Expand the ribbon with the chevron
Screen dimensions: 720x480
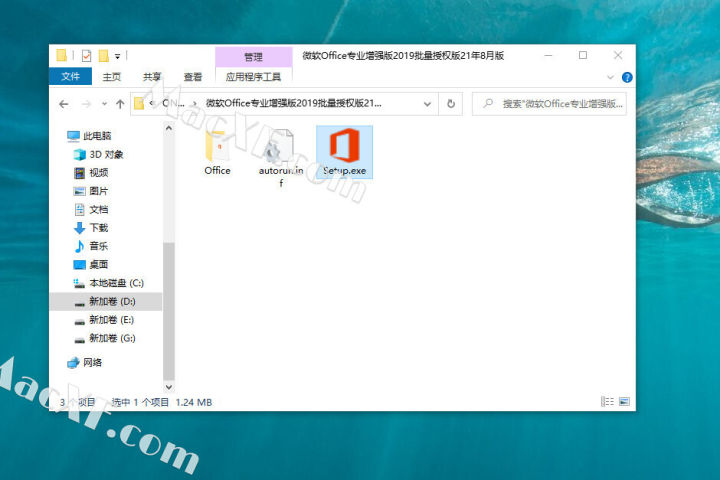[x=610, y=77]
